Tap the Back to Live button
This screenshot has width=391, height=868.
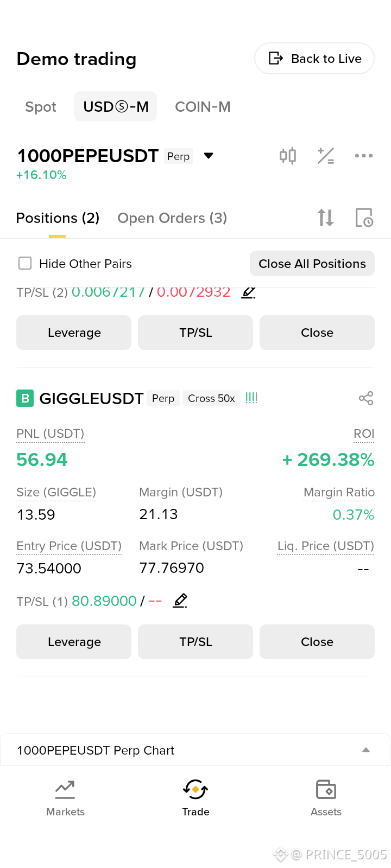pos(314,59)
